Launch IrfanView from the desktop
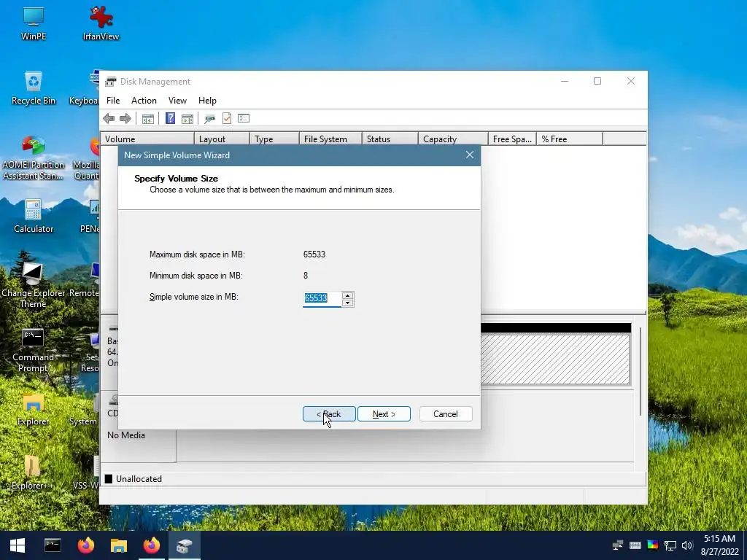Screen dimensions: 747x560 click(x=101, y=23)
